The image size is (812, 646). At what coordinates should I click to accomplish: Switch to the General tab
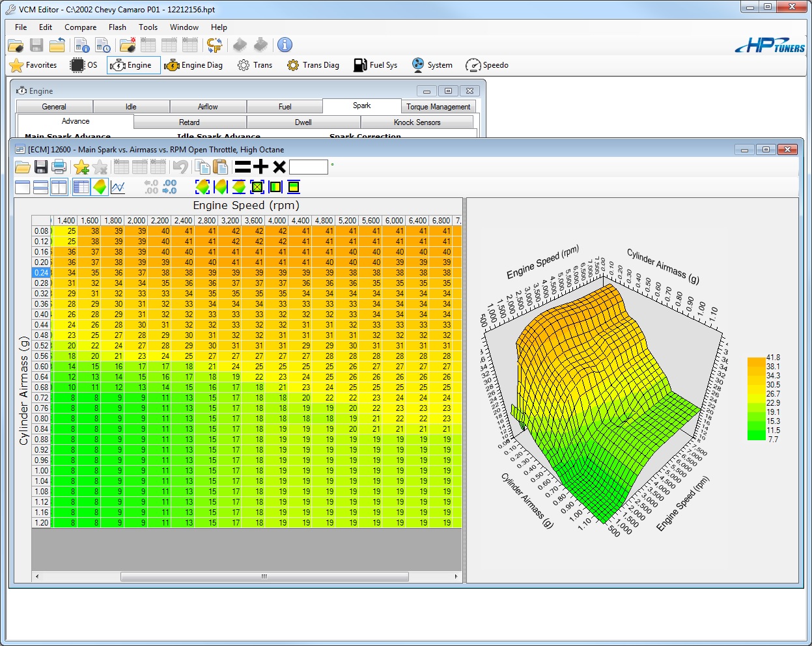[x=54, y=107]
